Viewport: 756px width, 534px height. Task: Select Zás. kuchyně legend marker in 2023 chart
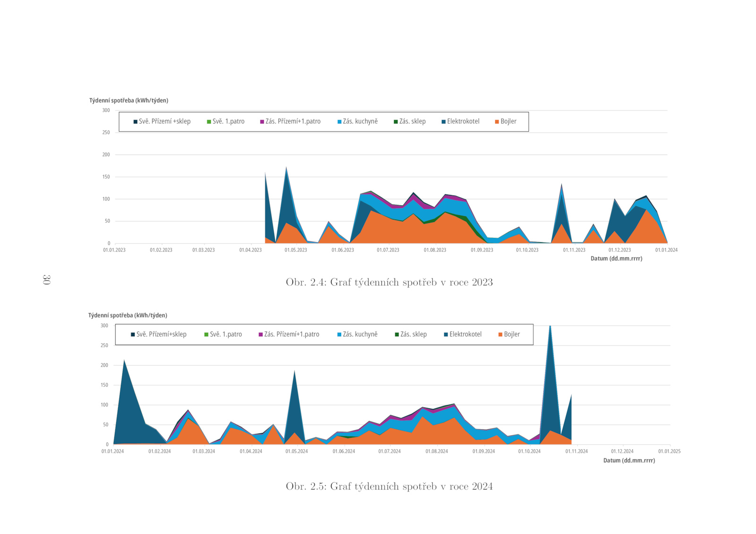click(339, 122)
